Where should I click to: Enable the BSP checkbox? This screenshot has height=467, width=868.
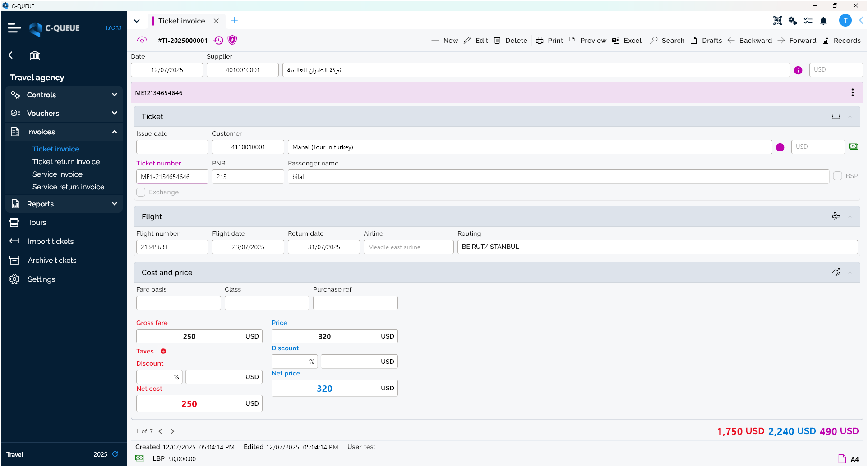(837, 176)
